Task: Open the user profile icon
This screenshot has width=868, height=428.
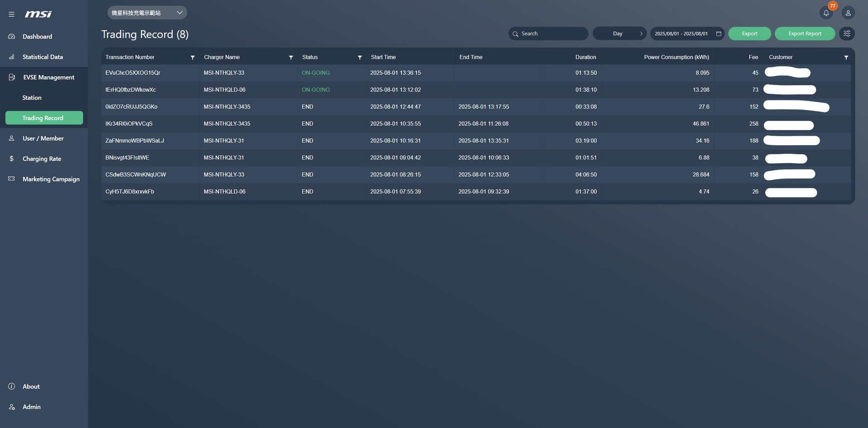Action: [848, 13]
